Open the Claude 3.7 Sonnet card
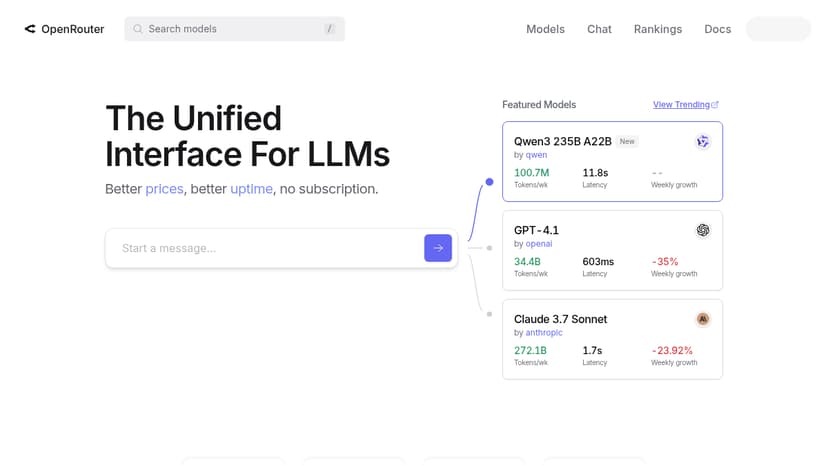 pyautogui.click(x=613, y=339)
